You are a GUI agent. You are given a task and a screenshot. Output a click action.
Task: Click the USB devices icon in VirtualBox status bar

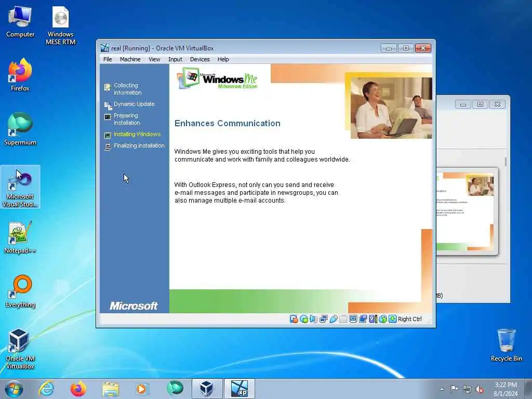pyautogui.click(x=333, y=319)
